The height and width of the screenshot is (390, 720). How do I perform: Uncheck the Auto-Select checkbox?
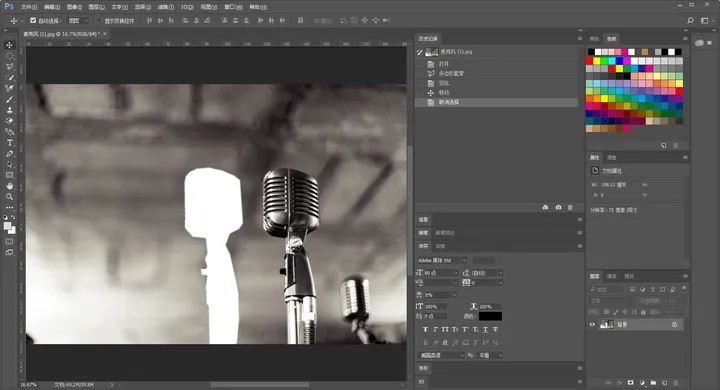33,21
